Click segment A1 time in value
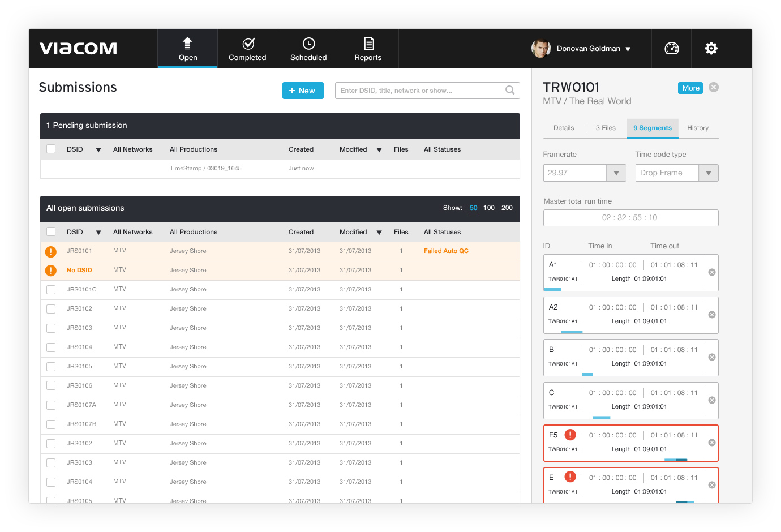 coord(612,265)
